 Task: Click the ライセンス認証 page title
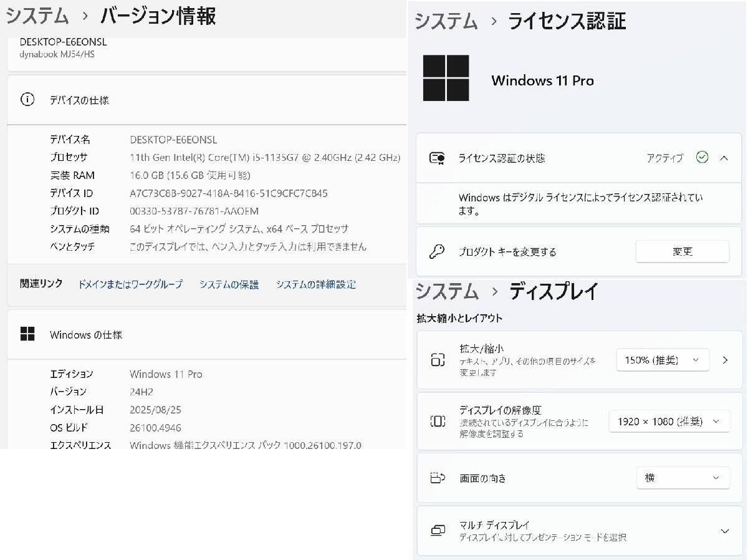pos(567,21)
